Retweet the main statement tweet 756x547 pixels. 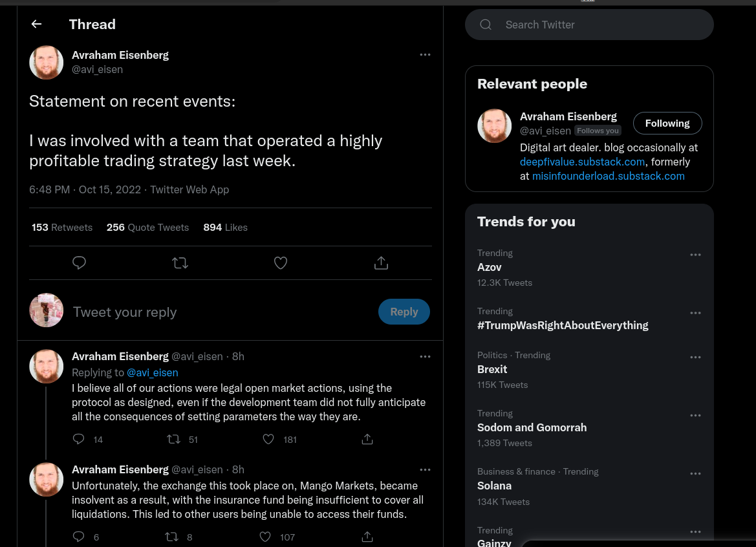tap(180, 263)
